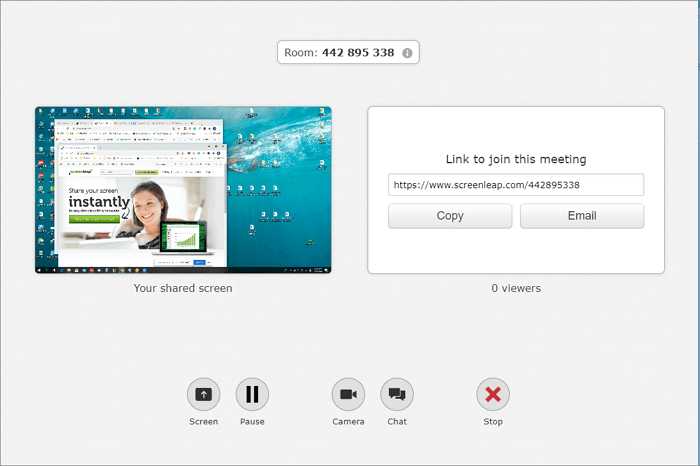
Task: Click the Screen share icon button
Action: point(203,395)
